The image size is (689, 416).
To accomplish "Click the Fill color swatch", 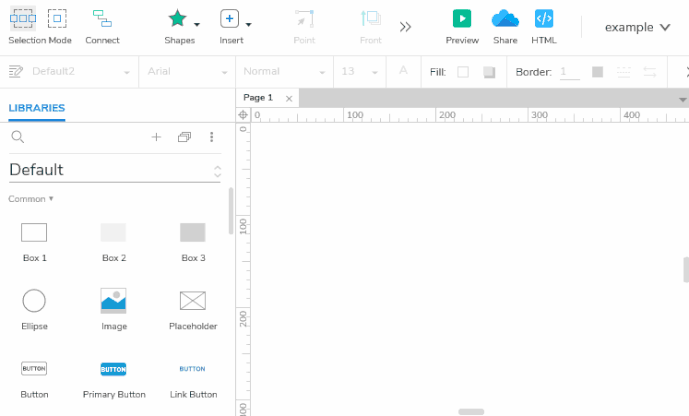I will click(x=463, y=72).
